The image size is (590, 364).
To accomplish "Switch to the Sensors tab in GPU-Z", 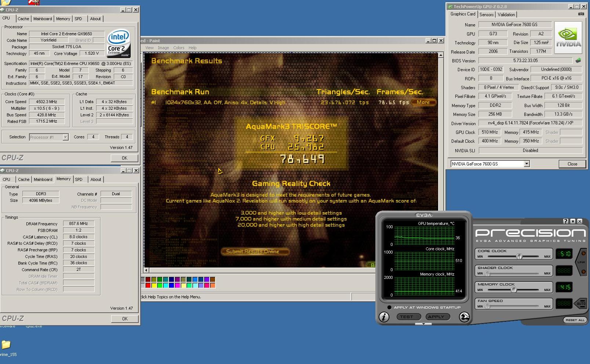I will [x=487, y=15].
